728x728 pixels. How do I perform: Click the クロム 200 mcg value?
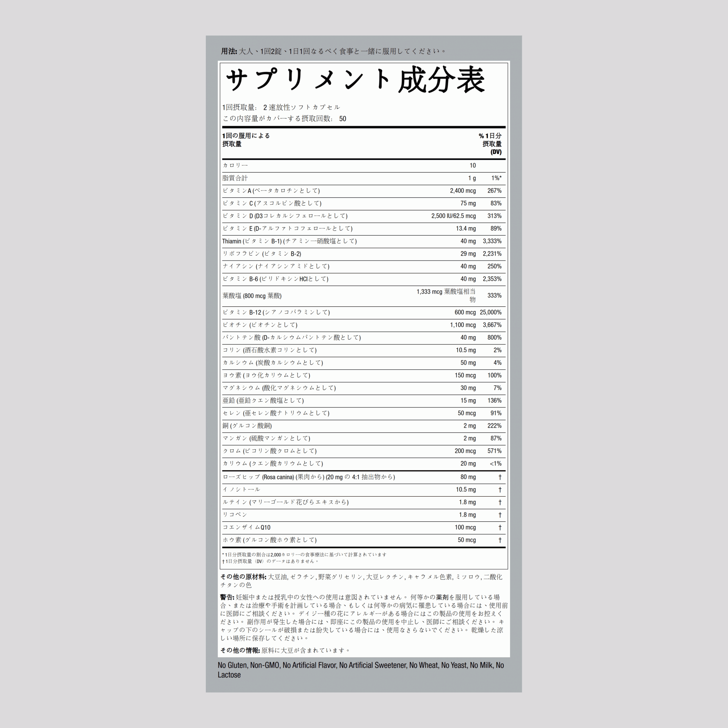(465, 451)
